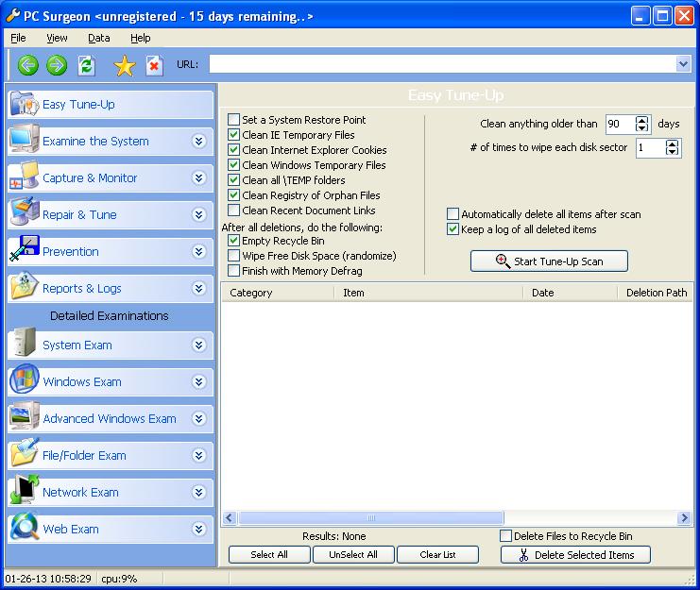The height and width of the screenshot is (590, 700).
Task: Open the Data menu
Action: pos(98,39)
